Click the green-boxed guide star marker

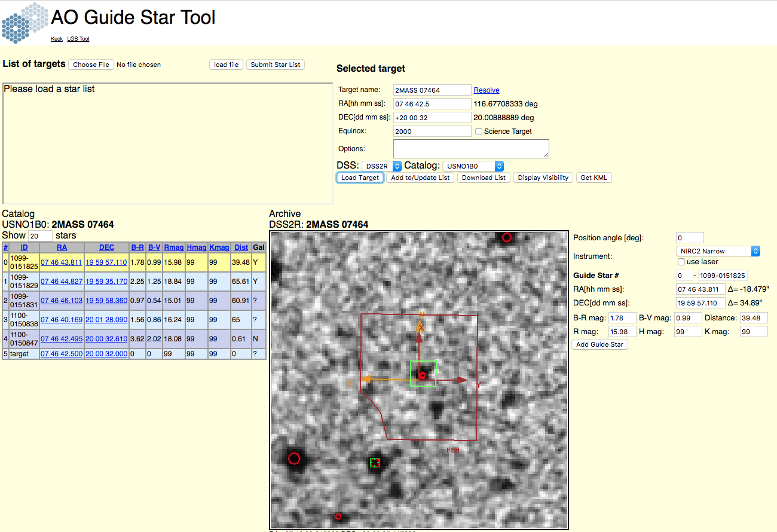coord(375,462)
